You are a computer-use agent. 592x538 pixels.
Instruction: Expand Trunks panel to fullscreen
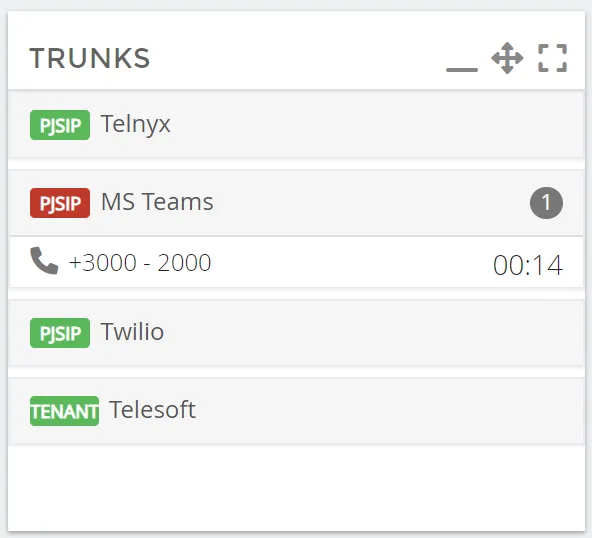coord(552,58)
